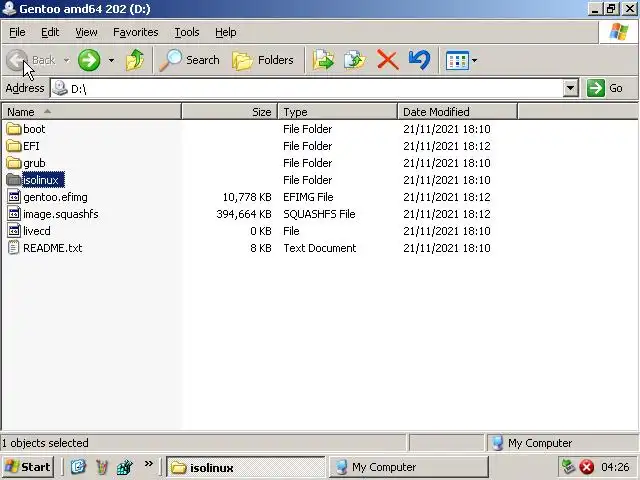Click the README.txt file name
Viewport: 640px width, 480px height.
tap(53, 248)
